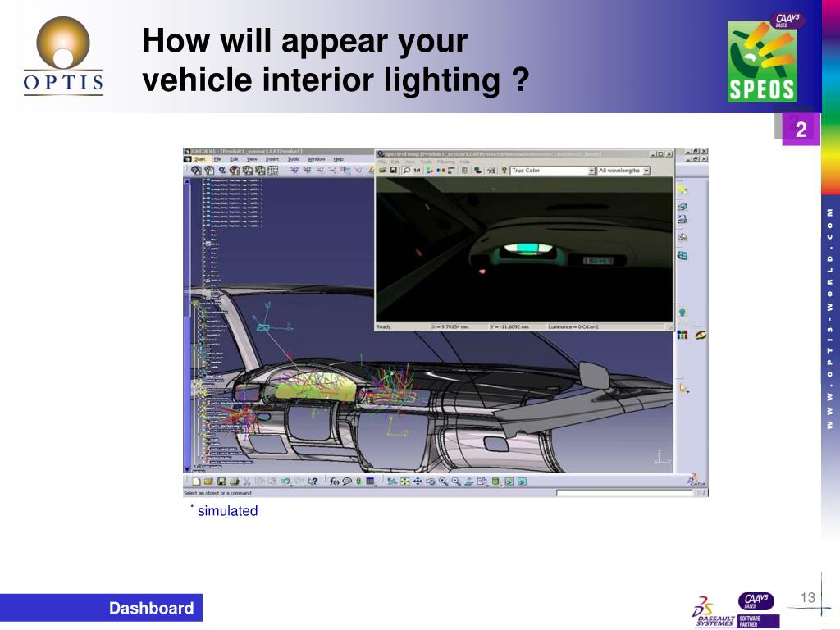
Task: Click the speech-bubble comment icon
Action: click(347, 481)
